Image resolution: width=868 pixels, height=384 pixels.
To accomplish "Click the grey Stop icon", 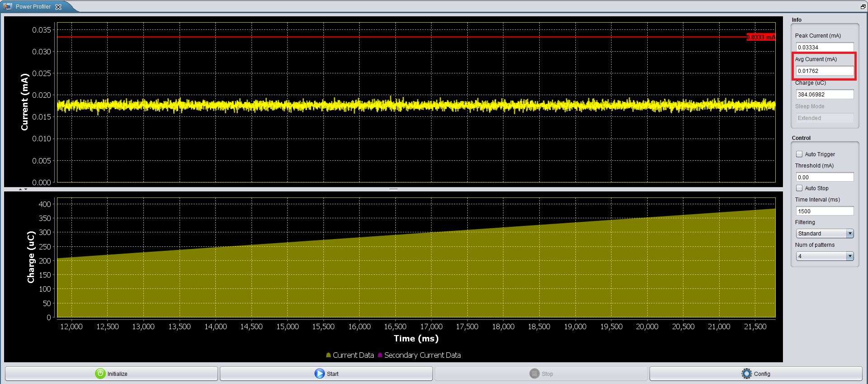I will point(535,374).
